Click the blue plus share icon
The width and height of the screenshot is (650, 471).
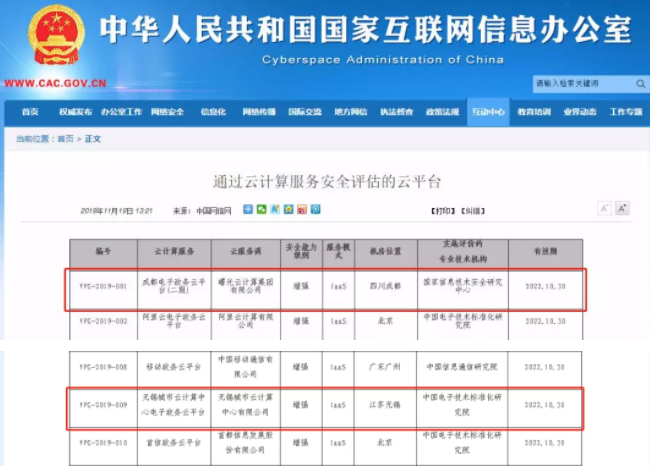tap(248, 209)
